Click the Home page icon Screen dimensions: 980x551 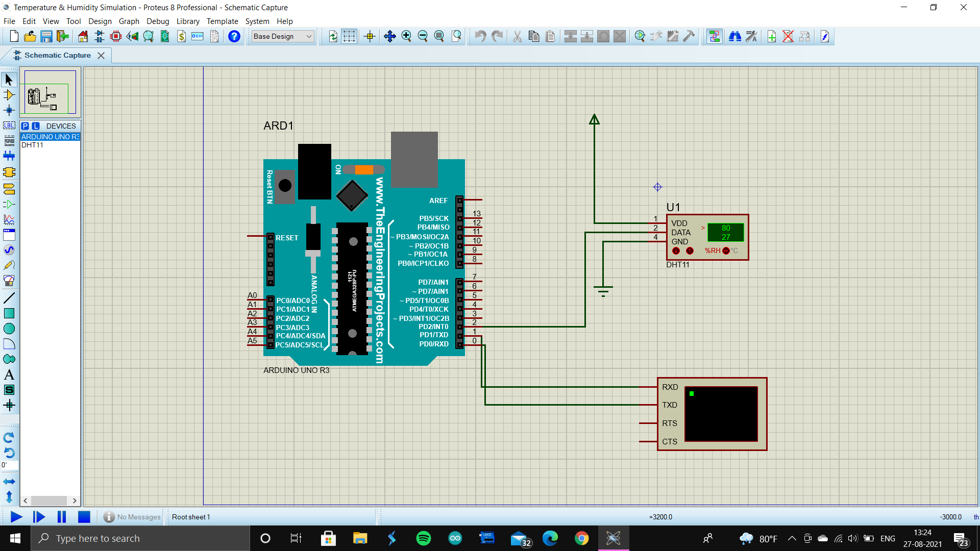tap(83, 36)
